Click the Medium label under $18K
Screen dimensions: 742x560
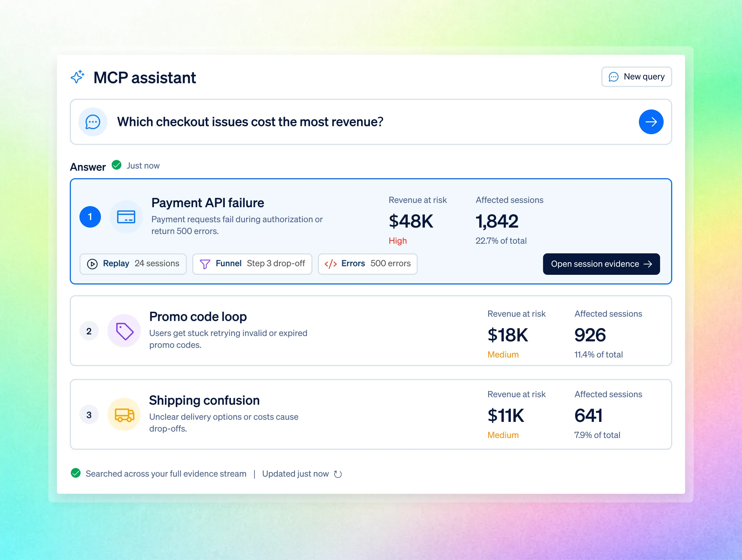click(503, 355)
